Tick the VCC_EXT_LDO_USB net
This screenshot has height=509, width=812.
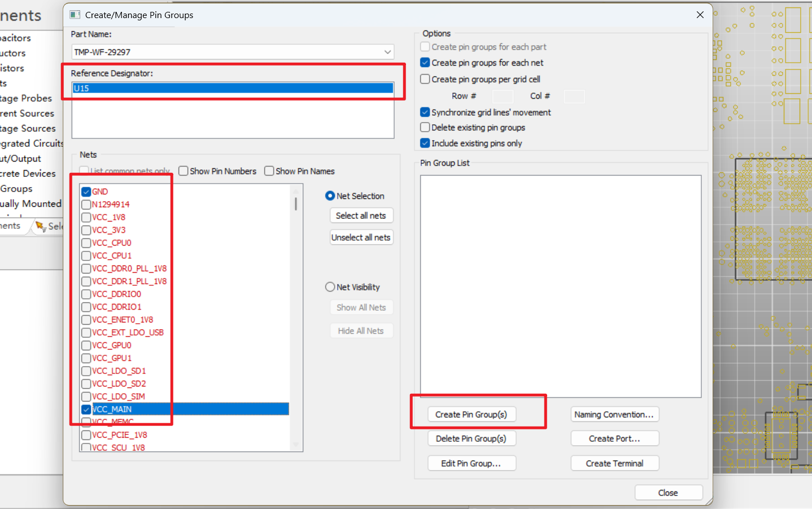tap(86, 333)
